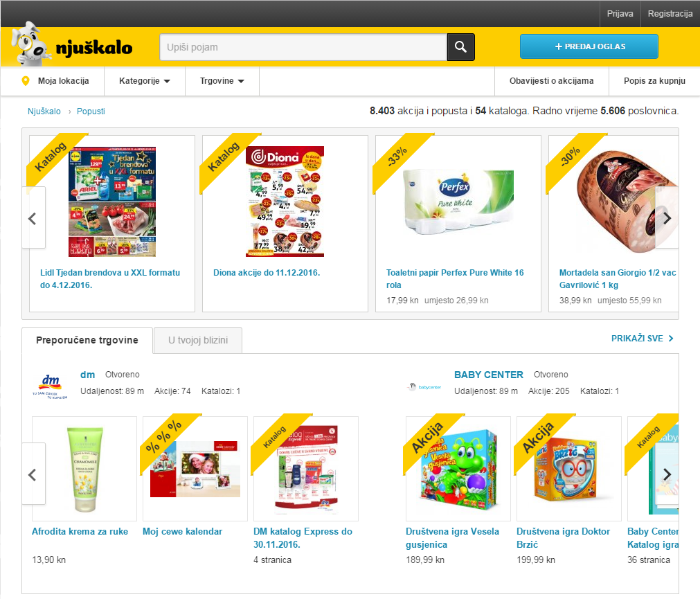The width and height of the screenshot is (700, 599).
Task: Go to previous item in top carousel
Action: point(33,218)
